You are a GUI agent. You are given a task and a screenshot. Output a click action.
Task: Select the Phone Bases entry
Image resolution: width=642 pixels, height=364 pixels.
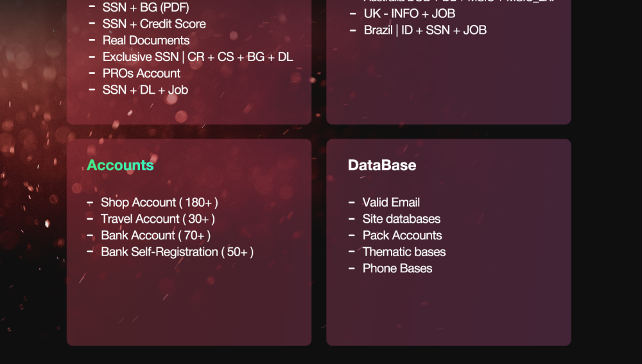pos(397,268)
